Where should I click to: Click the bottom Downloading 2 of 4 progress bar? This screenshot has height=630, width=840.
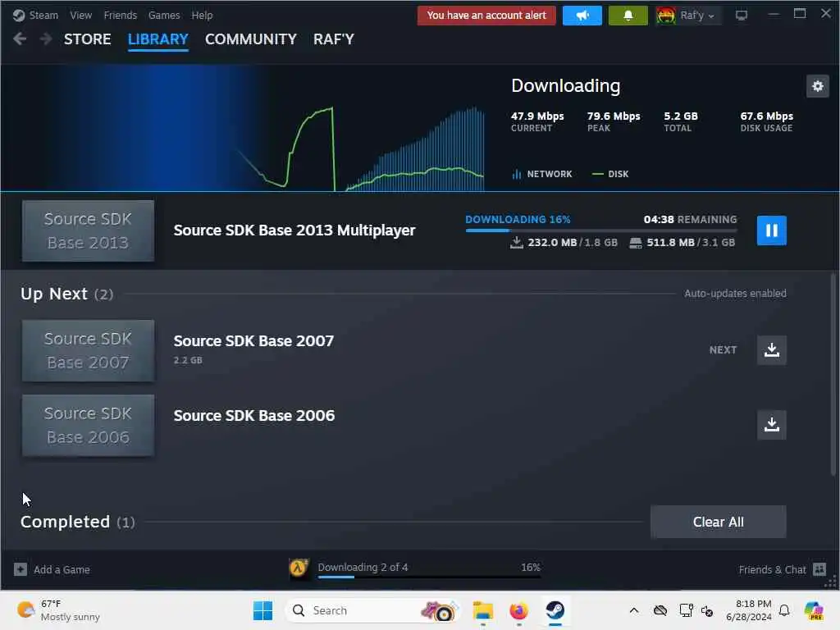coord(429,577)
